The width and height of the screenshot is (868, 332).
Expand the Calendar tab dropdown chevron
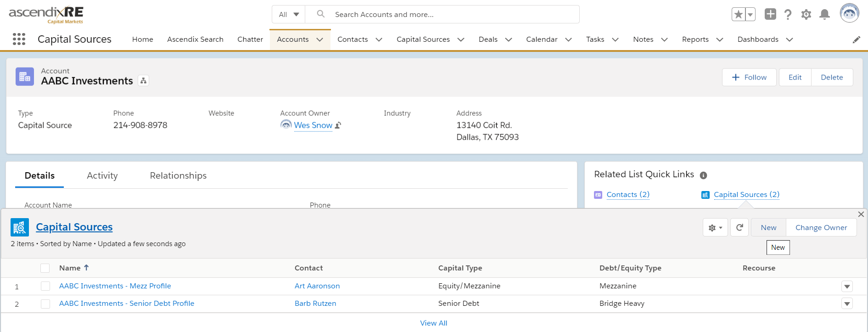pos(568,39)
